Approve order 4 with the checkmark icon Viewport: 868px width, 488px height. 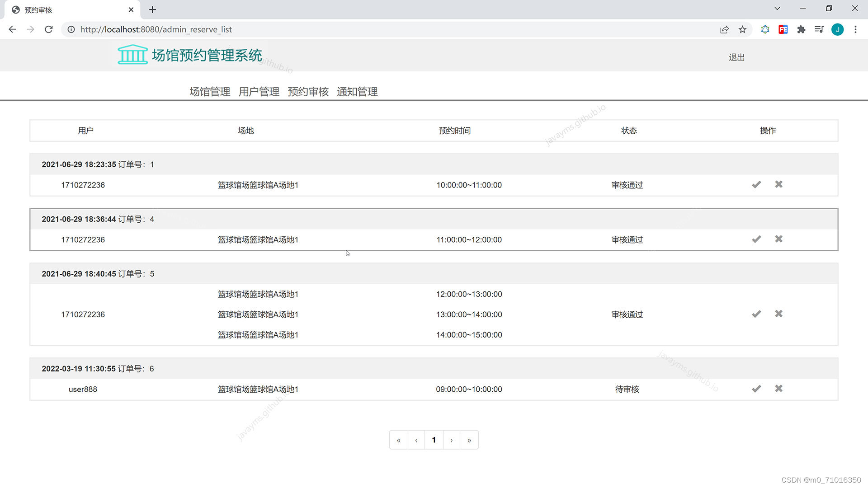coord(756,239)
